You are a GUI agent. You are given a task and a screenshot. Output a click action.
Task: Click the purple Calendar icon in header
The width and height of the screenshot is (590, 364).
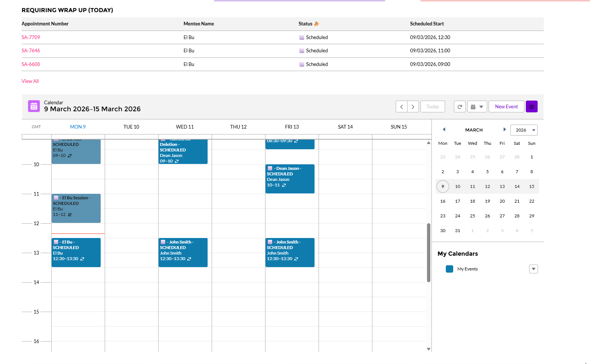(34, 106)
